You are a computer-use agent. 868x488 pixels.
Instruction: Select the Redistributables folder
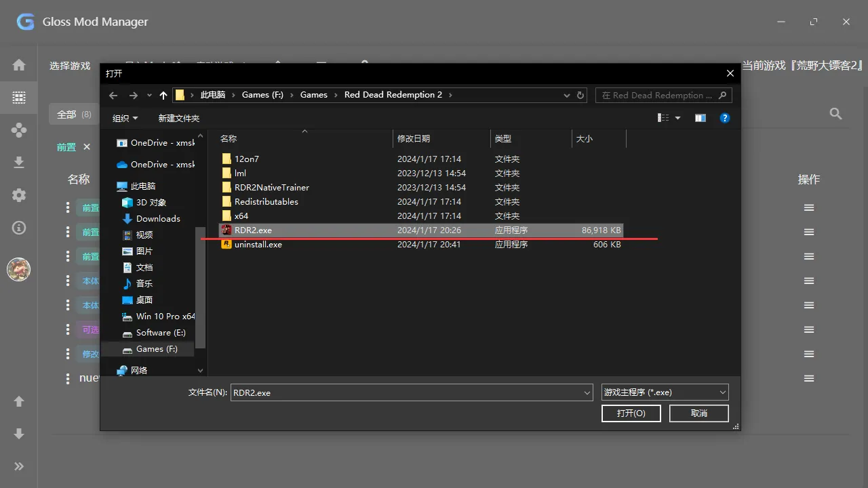420,202
